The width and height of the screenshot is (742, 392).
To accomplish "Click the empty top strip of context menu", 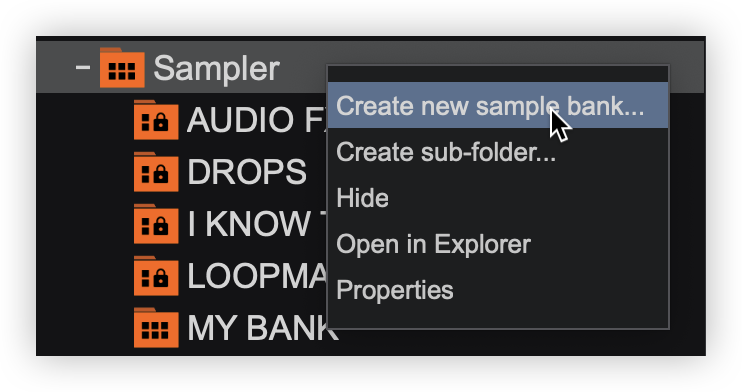I will click(498, 74).
